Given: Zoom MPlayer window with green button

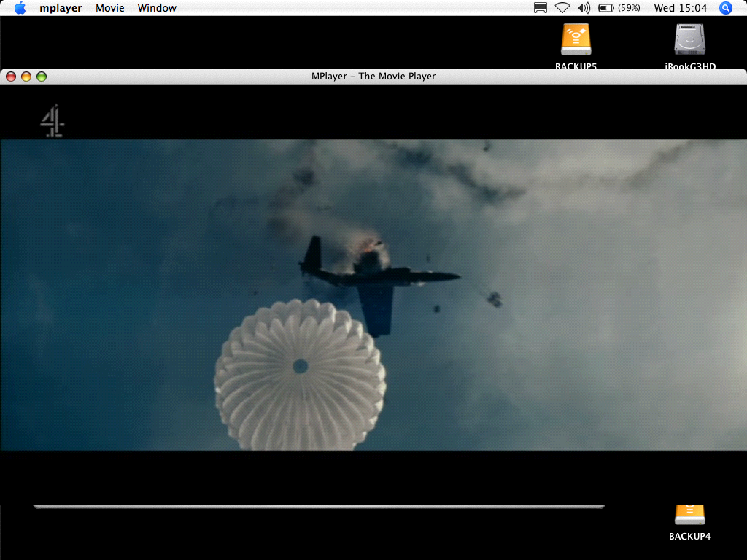Looking at the screenshot, I should [x=42, y=76].
